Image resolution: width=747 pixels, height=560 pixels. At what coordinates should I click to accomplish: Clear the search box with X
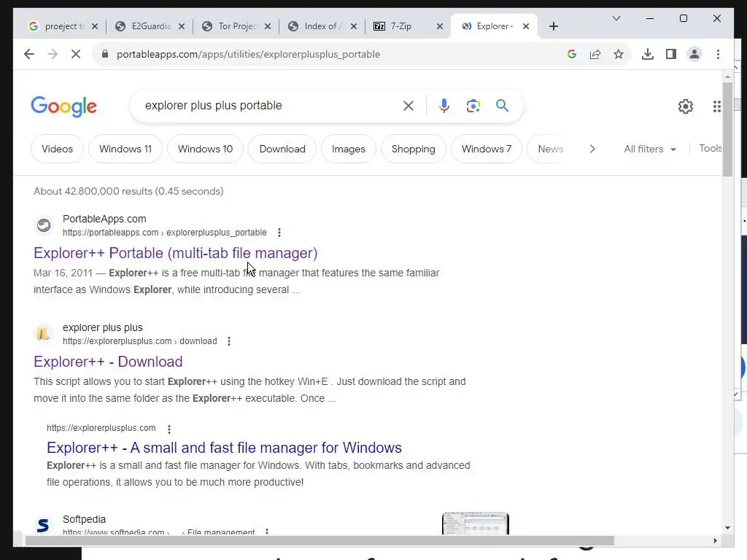409,106
